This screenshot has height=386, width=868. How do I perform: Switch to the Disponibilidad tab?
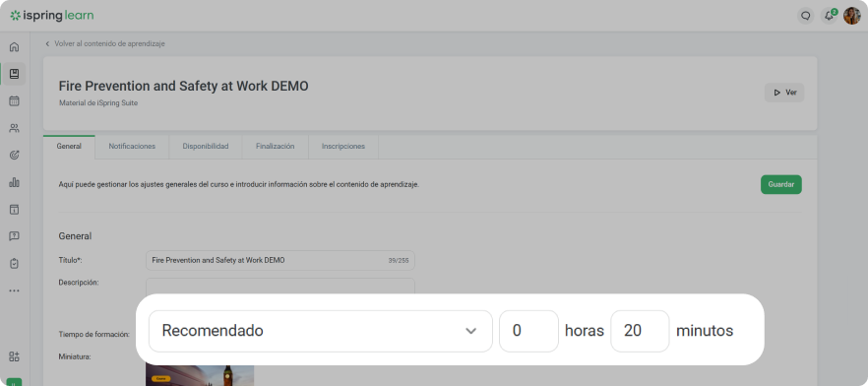(x=206, y=147)
